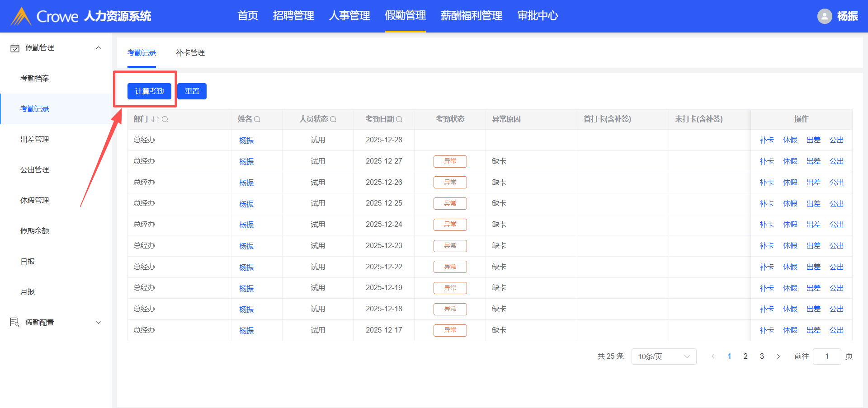Click the next page arrow in pagination
The height and width of the screenshot is (408, 868).
[778, 356]
